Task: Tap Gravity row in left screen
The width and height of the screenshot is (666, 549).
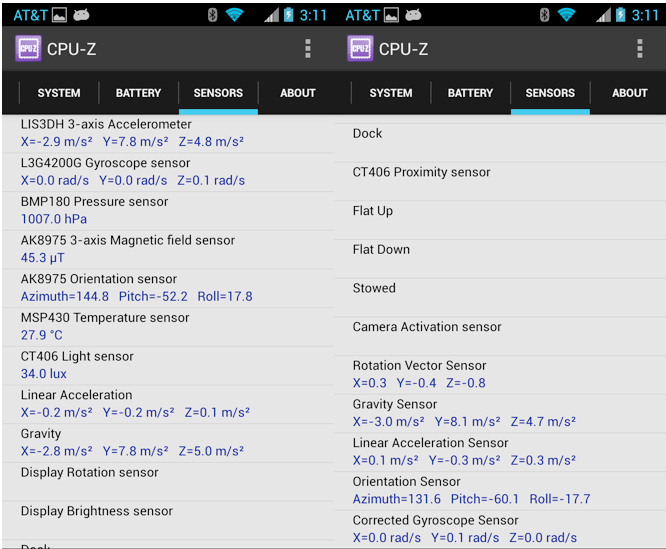Action: [x=168, y=443]
